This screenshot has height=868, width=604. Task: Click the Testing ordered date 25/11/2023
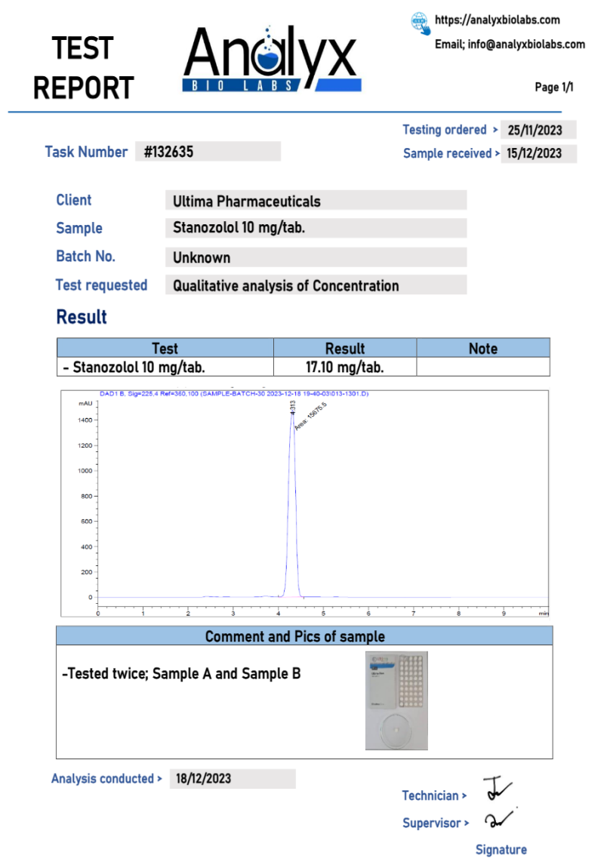coord(538,130)
